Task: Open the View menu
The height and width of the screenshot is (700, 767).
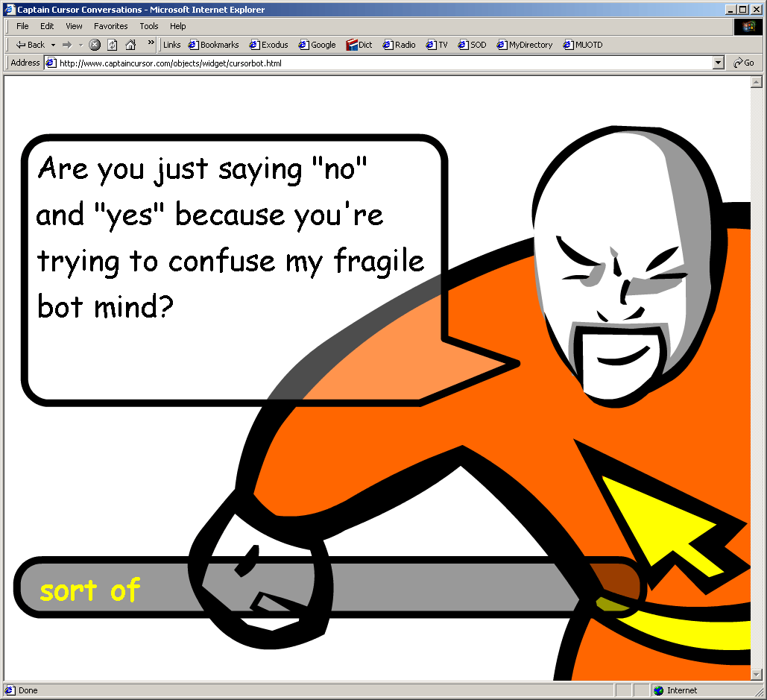Action: coord(74,26)
